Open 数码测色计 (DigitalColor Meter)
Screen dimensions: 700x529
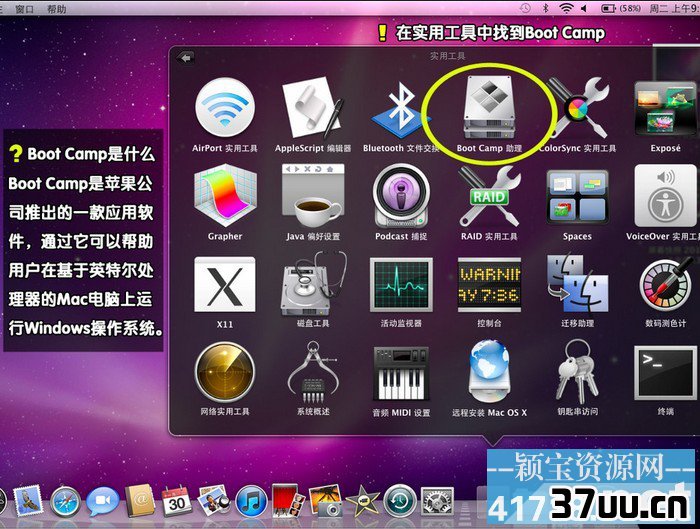(x=665, y=284)
